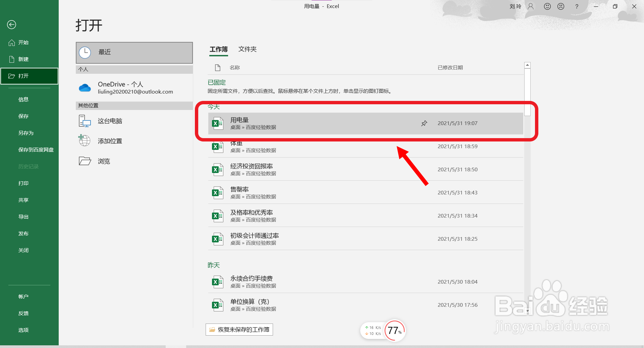Click 关闭 to close workbook
Screen dimensions: 644x348
pyautogui.click(x=29, y=250)
